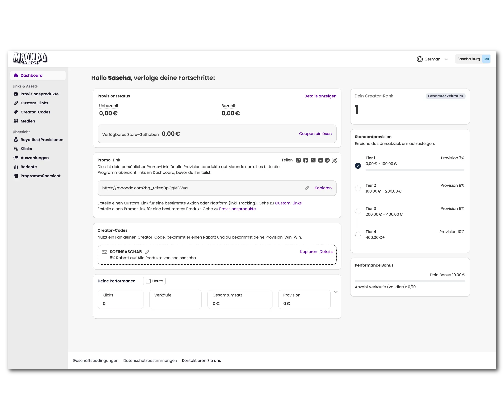
Task: Edit the SOEINSASCHA5 creator code
Action: coord(147,252)
